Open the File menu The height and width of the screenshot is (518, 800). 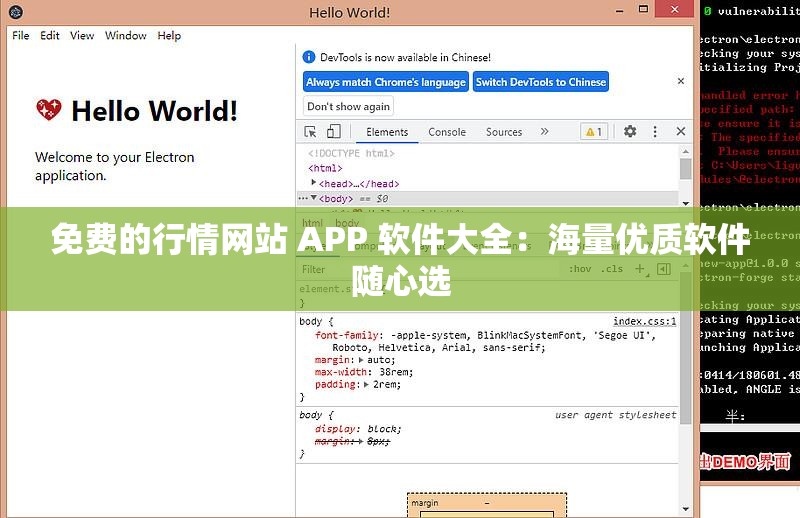(21, 35)
